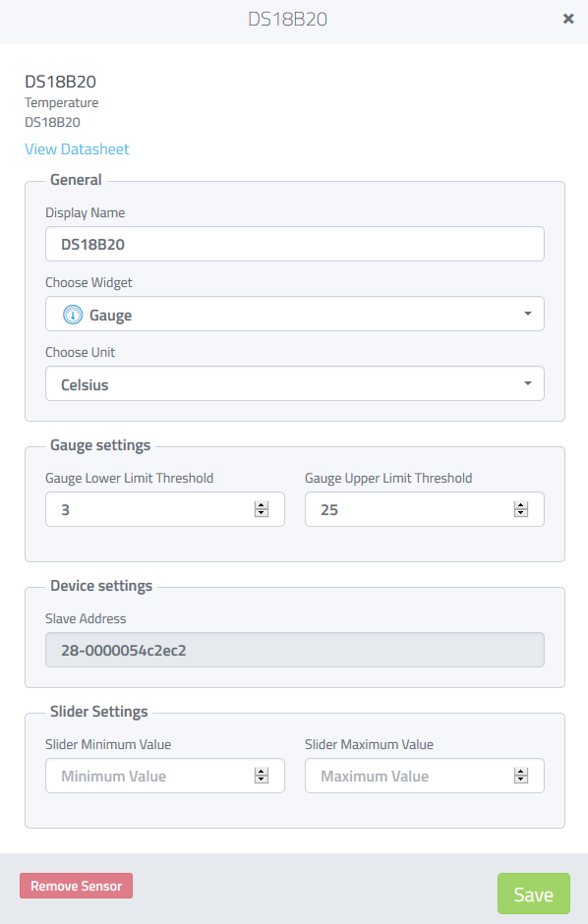
Task: Increase Gauge Lower Limit Threshold with up arrow
Action: pyautogui.click(x=262, y=505)
